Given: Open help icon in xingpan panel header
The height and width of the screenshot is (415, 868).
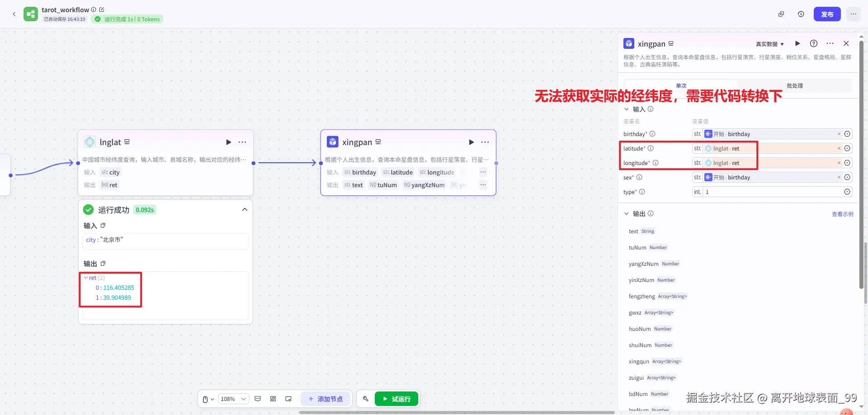Looking at the screenshot, I should tap(814, 43).
